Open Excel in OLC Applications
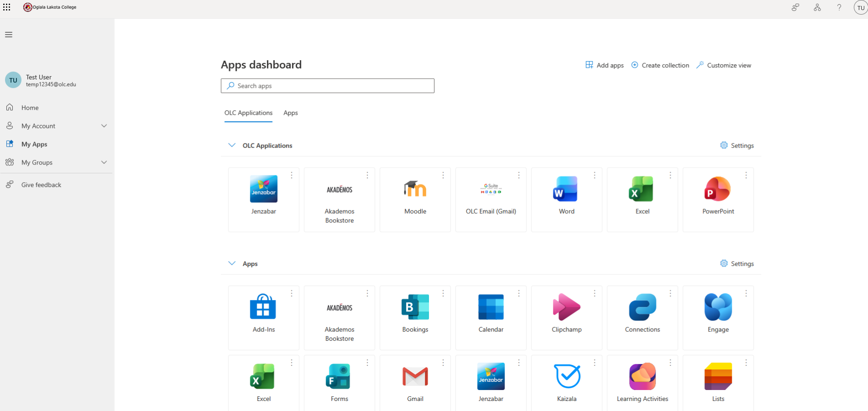Screen dimensions: 868x411 click(x=643, y=200)
